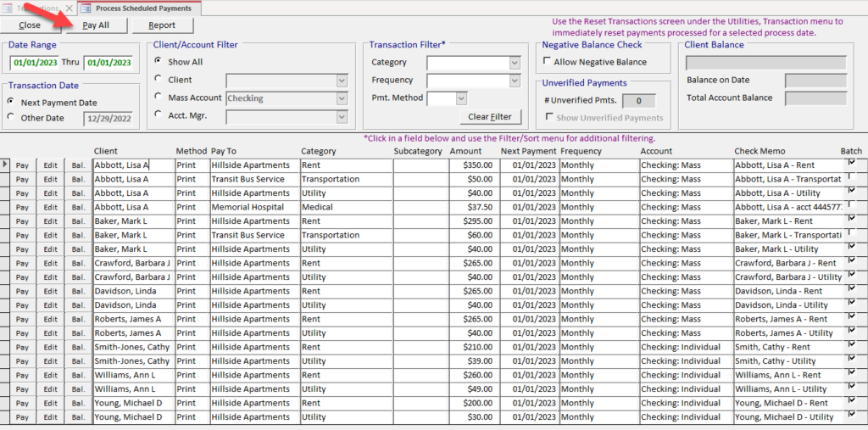The height and width of the screenshot is (430, 868).
Task: Select the first record row selector arrow
Action: coord(5,165)
